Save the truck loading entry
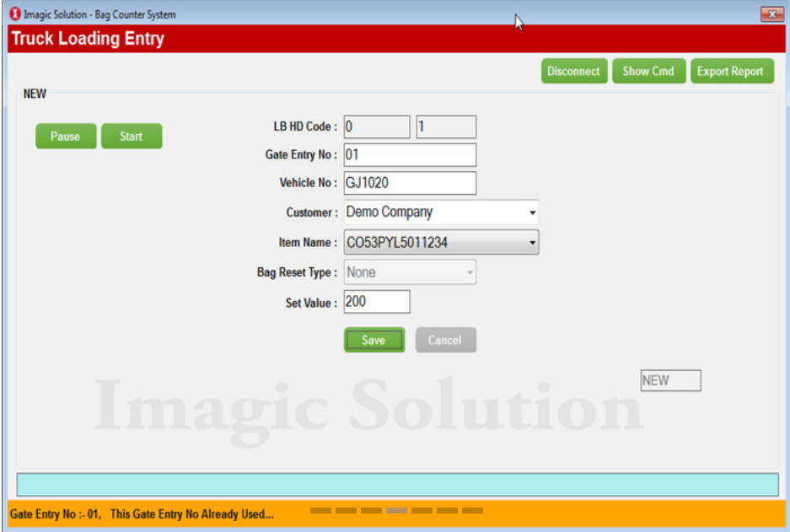This screenshot has width=790, height=532. tap(374, 341)
